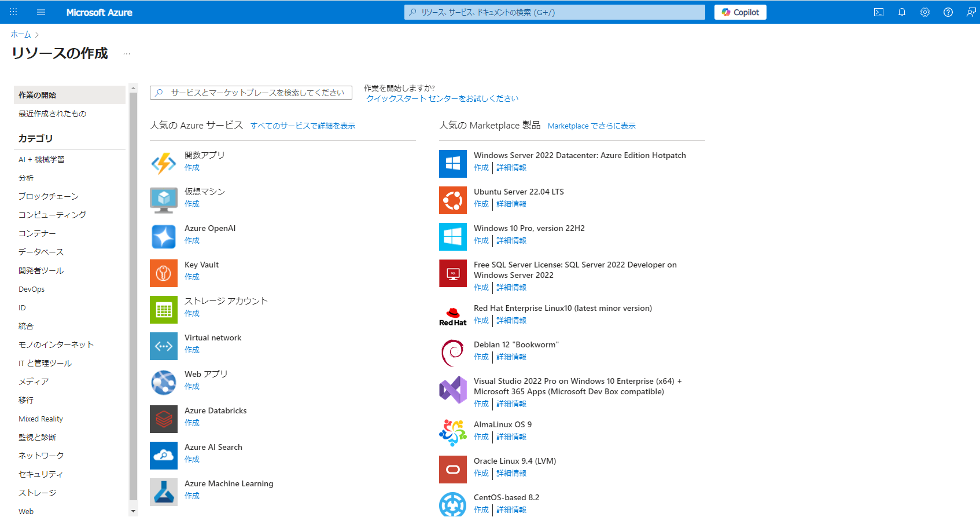The image size is (980, 528).
Task: Click Marketplace でさらに表示 link
Action: (591, 126)
